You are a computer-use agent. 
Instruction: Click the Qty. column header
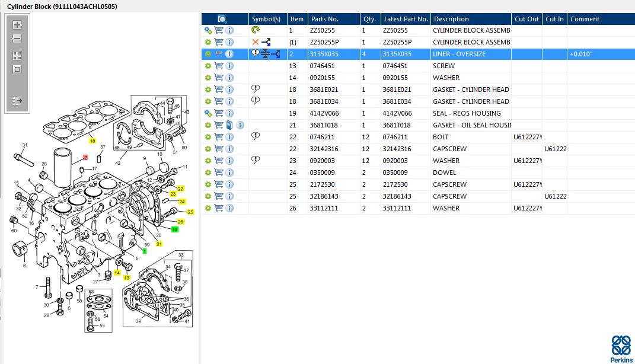pyautogui.click(x=369, y=19)
